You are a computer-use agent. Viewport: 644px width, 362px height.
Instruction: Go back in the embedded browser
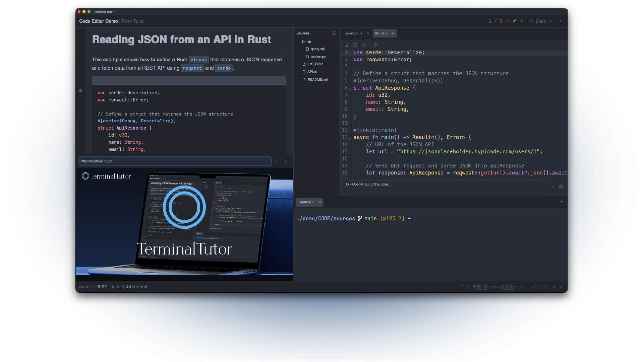click(277, 161)
